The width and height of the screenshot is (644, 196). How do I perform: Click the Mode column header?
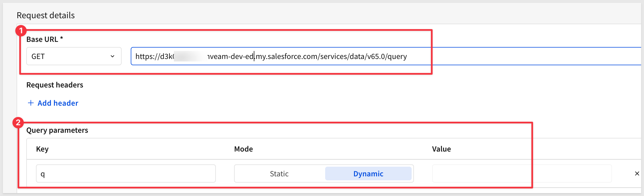click(x=243, y=149)
